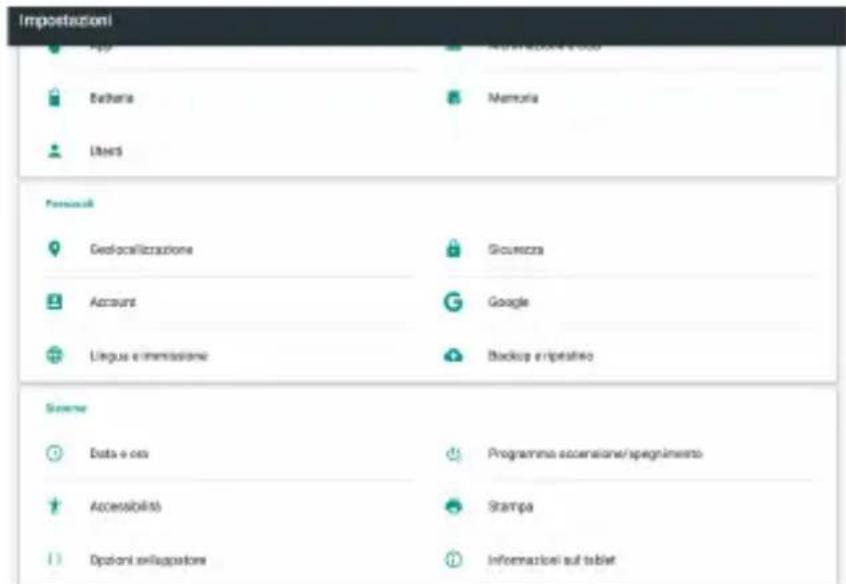846x584 pixels.
Task: Click the Opzioni sviluppatore braces icon
Action: coord(54,559)
